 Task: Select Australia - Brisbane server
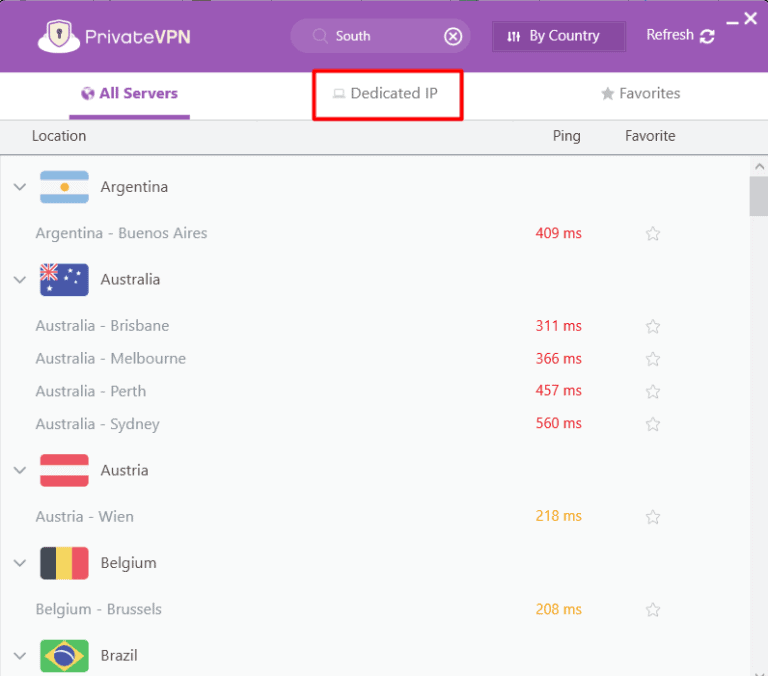point(102,326)
